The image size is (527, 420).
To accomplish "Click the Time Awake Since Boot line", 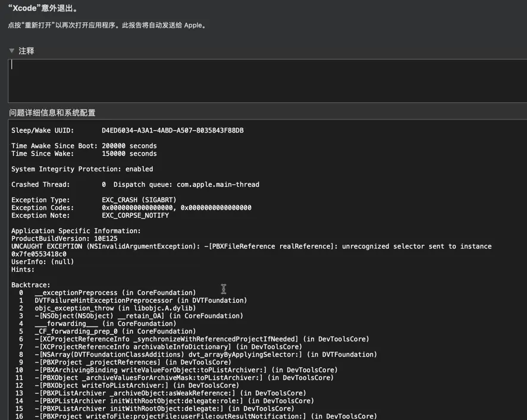I will tap(84, 146).
